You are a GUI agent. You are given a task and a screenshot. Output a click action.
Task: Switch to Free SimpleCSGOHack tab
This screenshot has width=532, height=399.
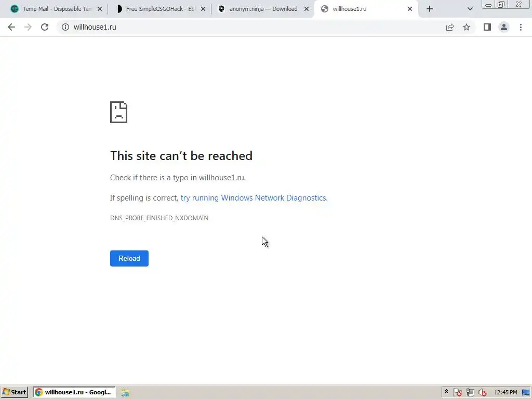(159, 9)
